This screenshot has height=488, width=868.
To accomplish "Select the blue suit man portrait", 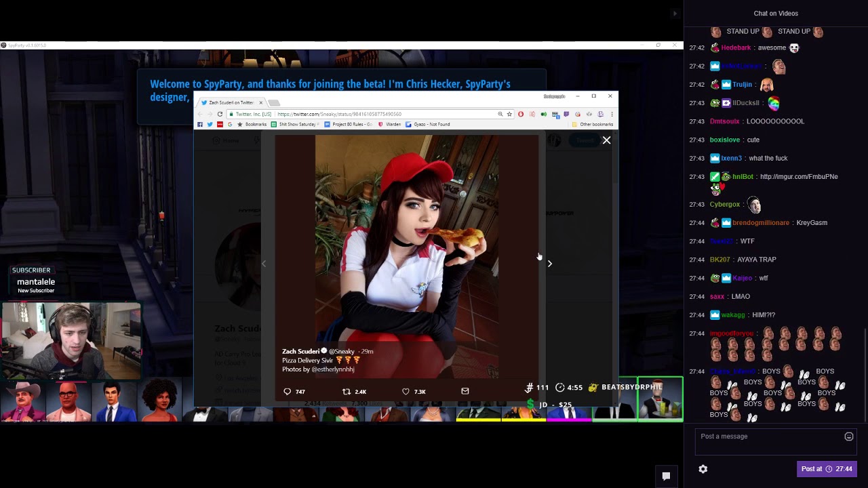I will point(114,401).
